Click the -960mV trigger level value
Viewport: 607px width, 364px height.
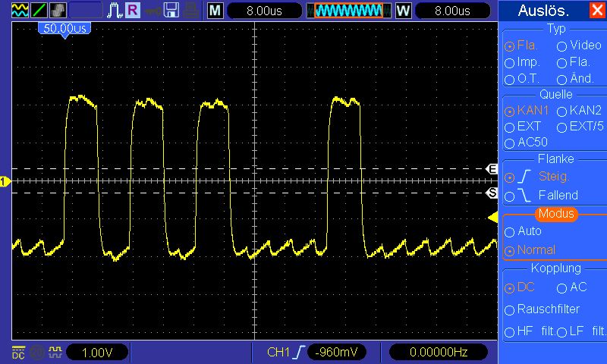[x=336, y=353]
